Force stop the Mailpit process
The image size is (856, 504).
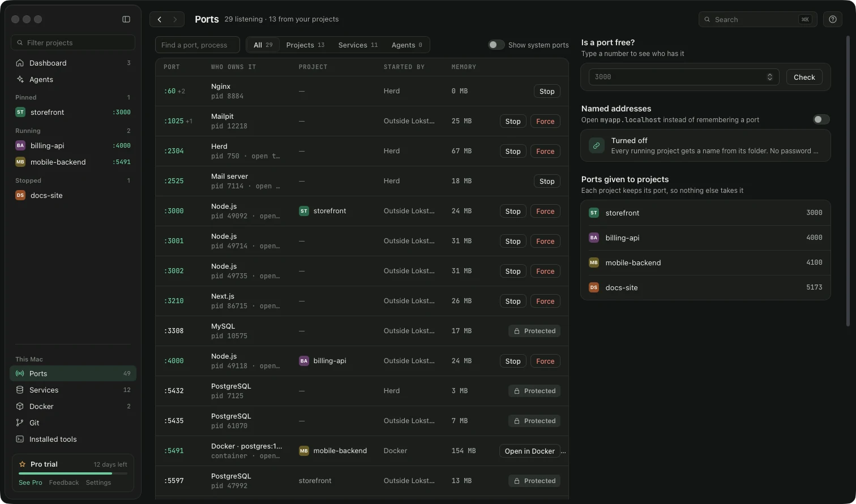pyautogui.click(x=545, y=121)
